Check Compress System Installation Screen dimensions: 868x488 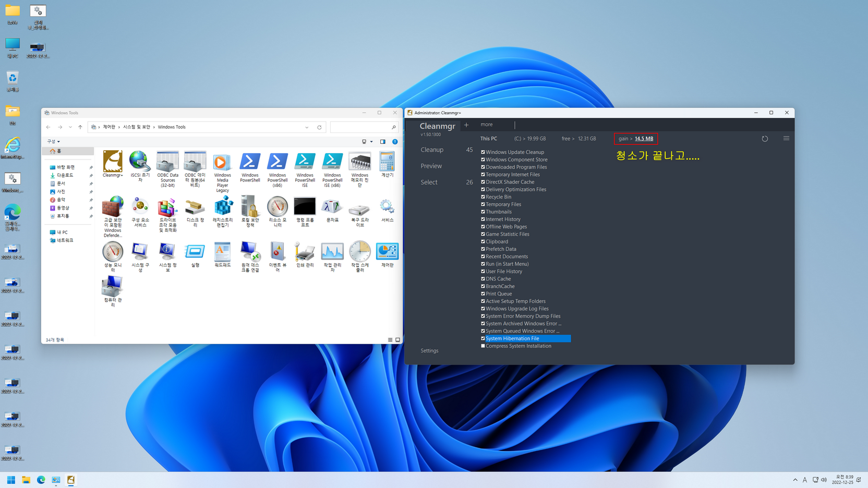(483, 346)
